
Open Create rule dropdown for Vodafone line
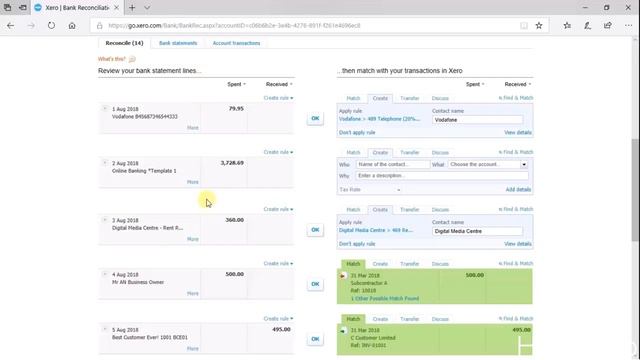point(278,98)
